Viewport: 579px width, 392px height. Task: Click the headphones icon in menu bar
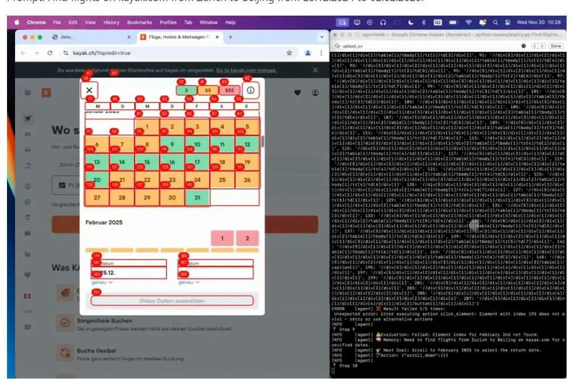pos(383,23)
